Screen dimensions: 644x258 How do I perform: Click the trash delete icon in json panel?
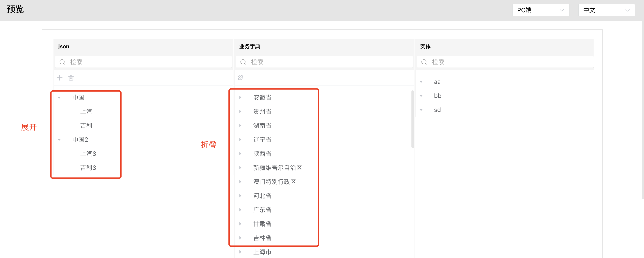[x=71, y=78]
